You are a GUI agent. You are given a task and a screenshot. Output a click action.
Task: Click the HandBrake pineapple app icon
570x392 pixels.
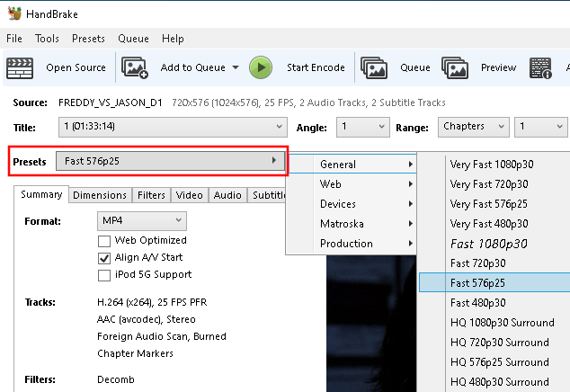[15, 13]
